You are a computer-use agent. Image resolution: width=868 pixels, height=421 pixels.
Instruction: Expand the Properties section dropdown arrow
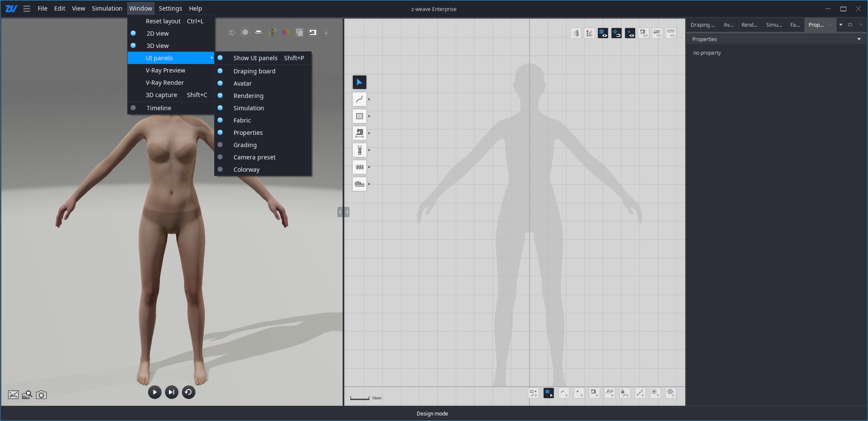tap(859, 39)
